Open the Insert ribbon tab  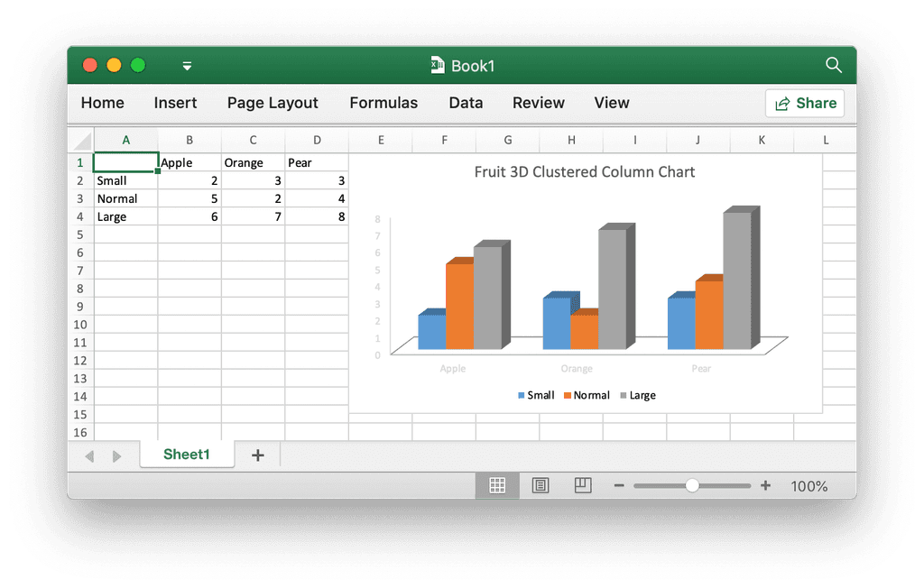click(175, 103)
